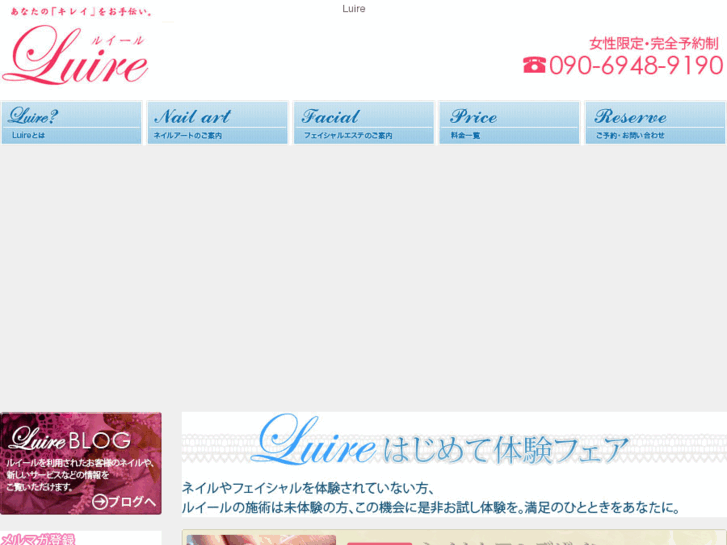
Task: Click the telephone icon beside the phone number
Action: tap(534, 65)
